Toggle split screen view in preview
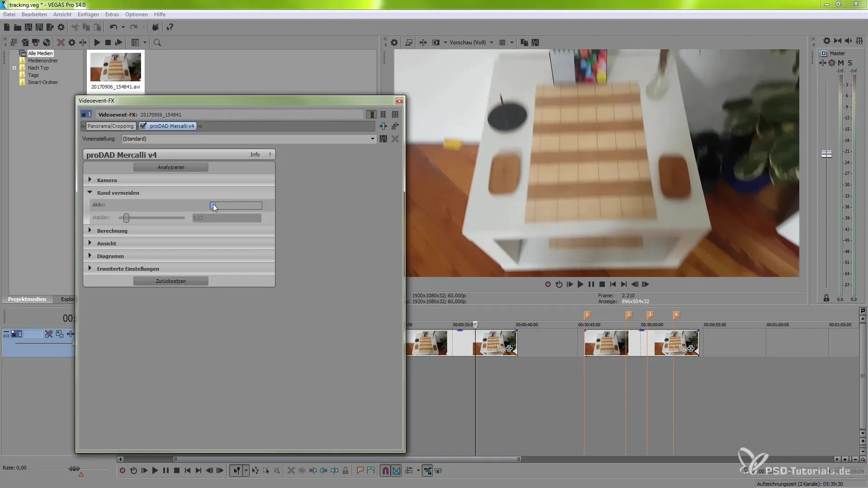The width and height of the screenshot is (868, 488). pyautogui.click(x=436, y=42)
